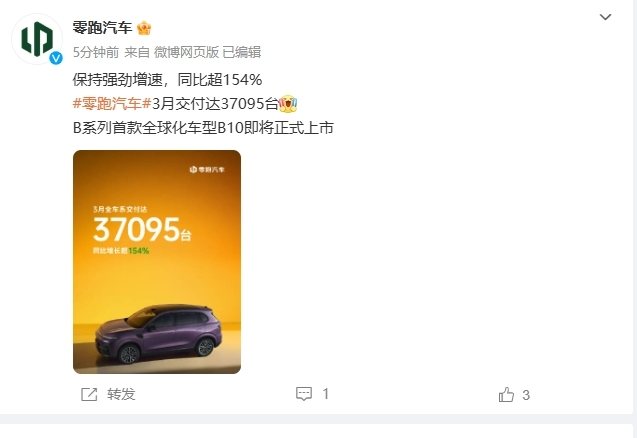Click the 微博网页版 source link

coord(186,52)
